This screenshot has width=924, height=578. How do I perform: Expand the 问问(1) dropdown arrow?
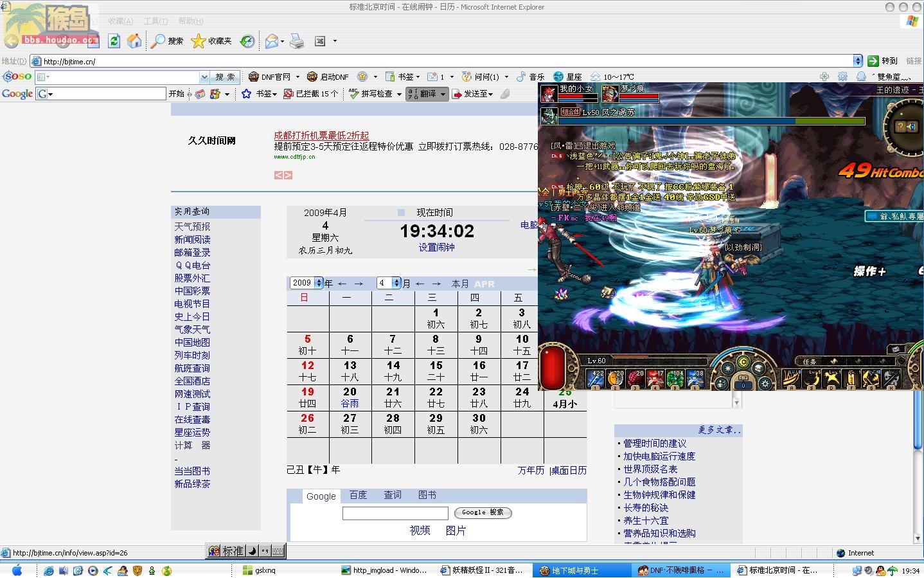pyautogui.click(x=506, y=77)
